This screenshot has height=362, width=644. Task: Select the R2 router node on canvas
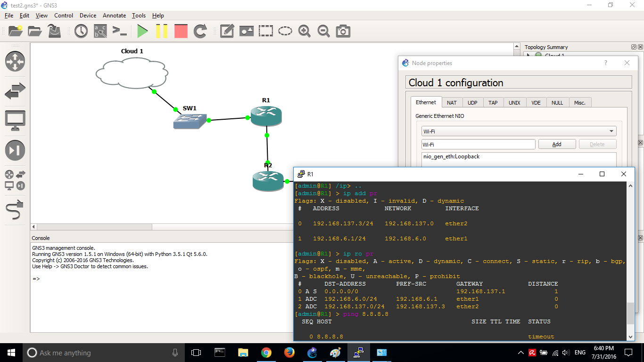[x=268, y=181]
